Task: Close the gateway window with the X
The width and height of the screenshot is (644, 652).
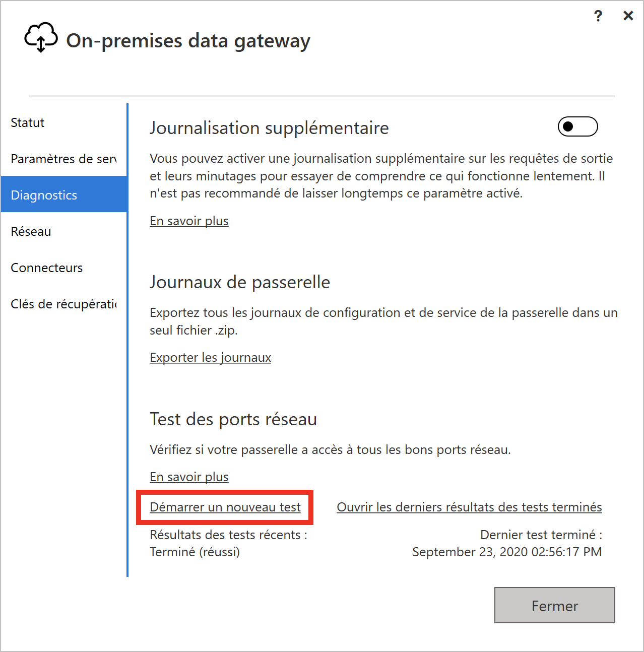Action: click(x=628, y=16)
